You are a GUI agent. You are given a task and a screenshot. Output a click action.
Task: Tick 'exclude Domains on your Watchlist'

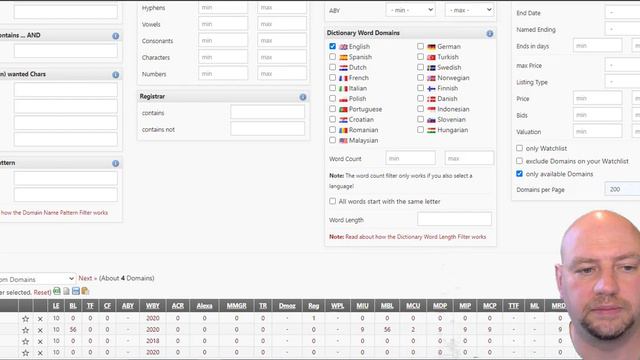(x=519, y=161)
